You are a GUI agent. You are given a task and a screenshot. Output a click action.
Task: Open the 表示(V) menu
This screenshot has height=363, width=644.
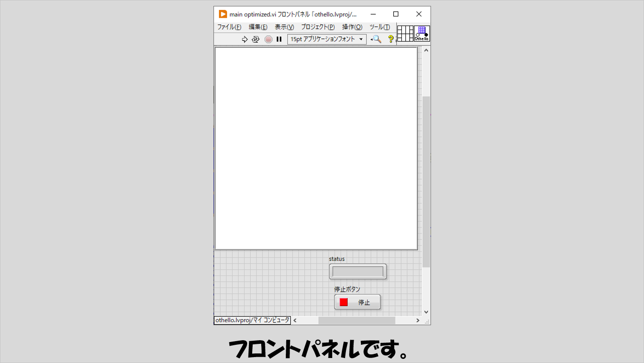coord(284,27)
